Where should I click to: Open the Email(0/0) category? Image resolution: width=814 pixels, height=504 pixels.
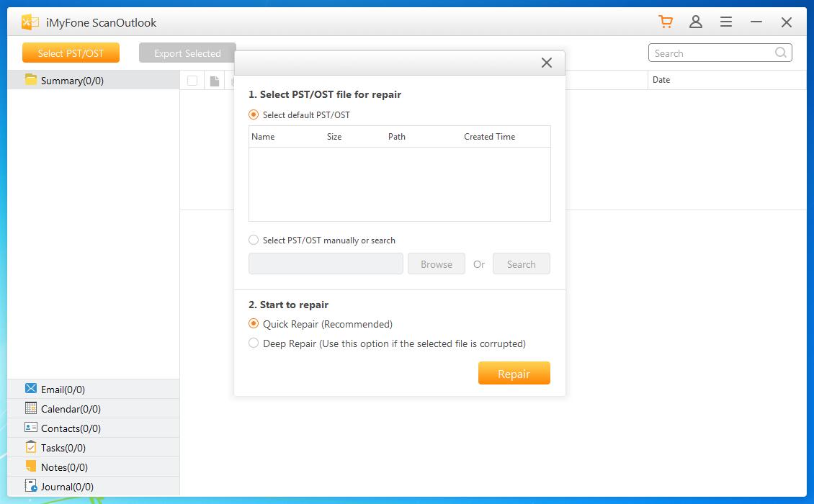94,389
